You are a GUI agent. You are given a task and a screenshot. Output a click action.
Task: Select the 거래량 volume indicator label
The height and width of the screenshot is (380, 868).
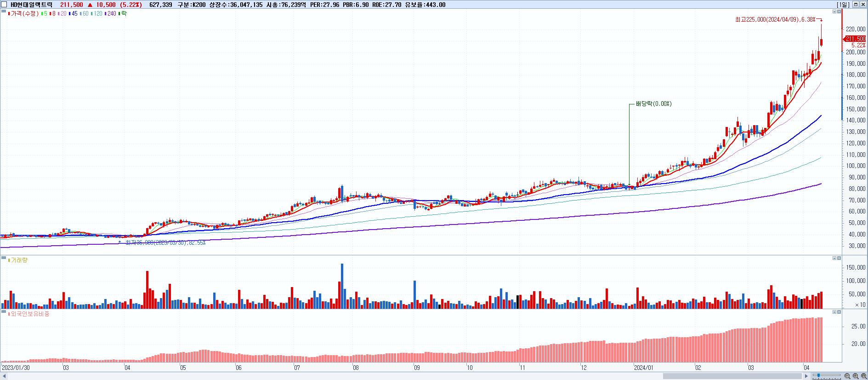click(18, 260)
